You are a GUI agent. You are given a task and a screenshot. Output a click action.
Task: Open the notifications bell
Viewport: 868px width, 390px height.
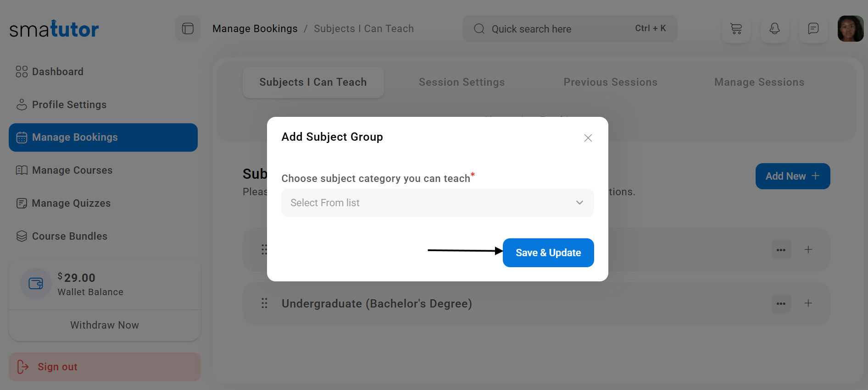(774, 29)
